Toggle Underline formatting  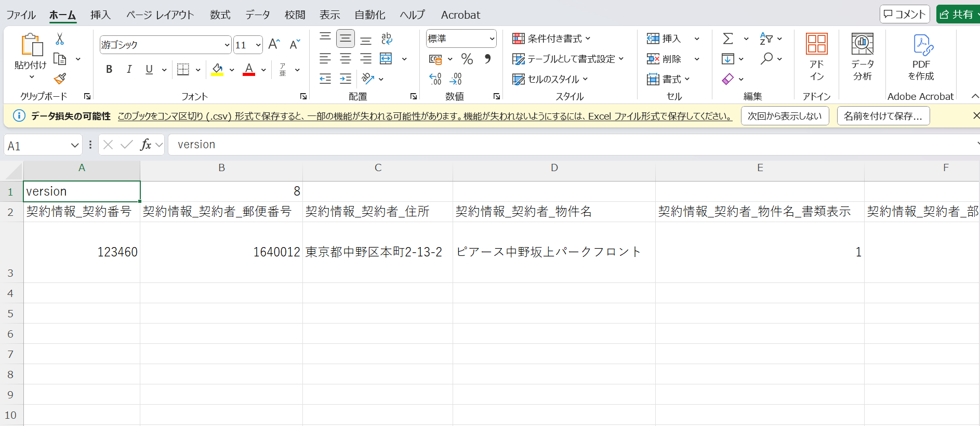click(149, 69)
